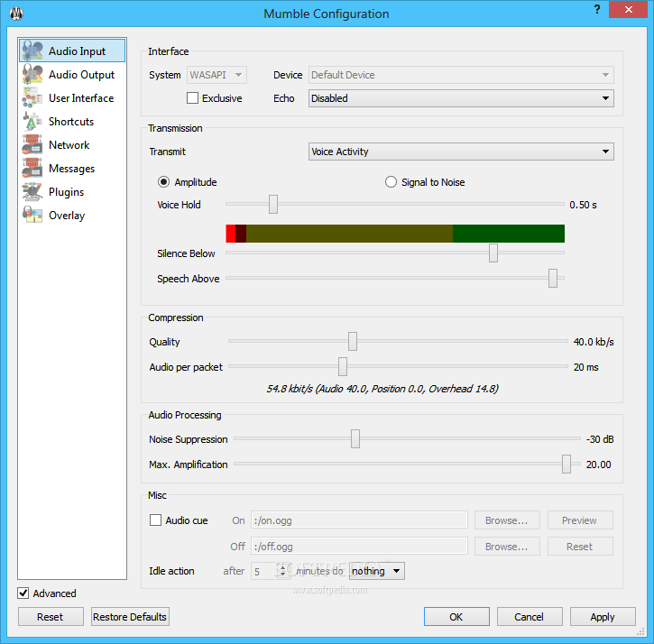Viewport: 654px width, 644px height.
Task: Click the Misc Reset audio cue button
Action: click(580, 546)
